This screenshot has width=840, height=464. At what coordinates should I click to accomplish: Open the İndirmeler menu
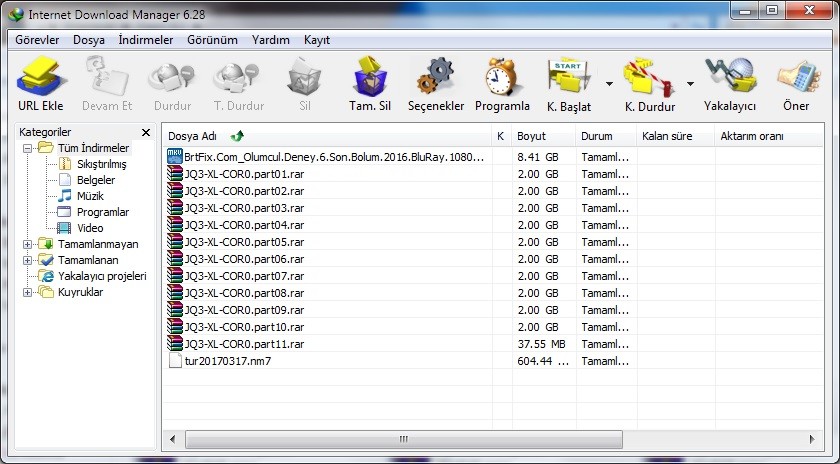[146, 40]
